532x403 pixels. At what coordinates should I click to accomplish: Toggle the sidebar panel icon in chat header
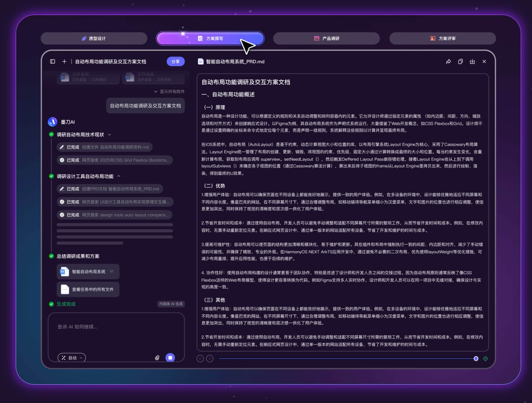[x=52, y=62]
